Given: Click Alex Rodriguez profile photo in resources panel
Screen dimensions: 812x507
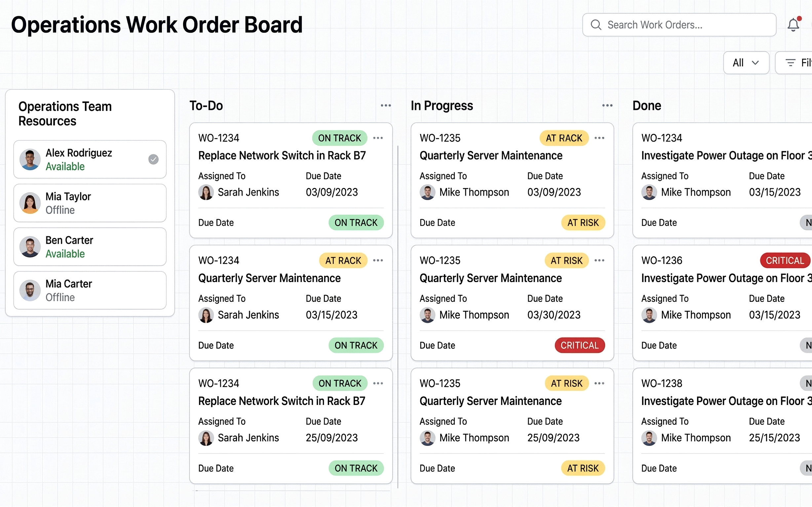Looking at the screenshot, I should point(30,159).
